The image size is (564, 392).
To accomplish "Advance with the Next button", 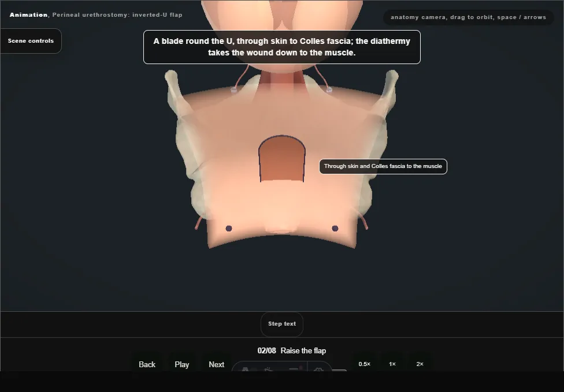I will [x=217, y=364].
